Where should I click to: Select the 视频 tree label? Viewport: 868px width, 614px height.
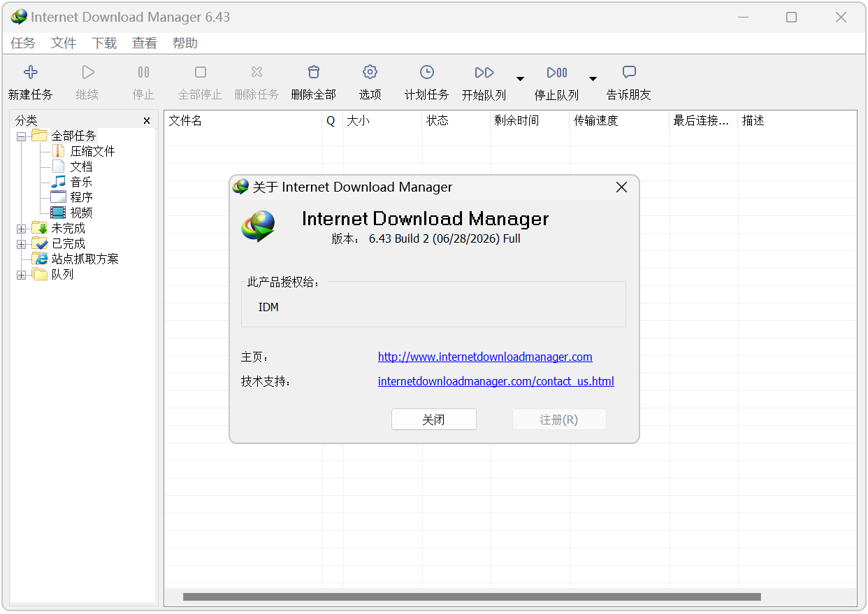[81, 213]
